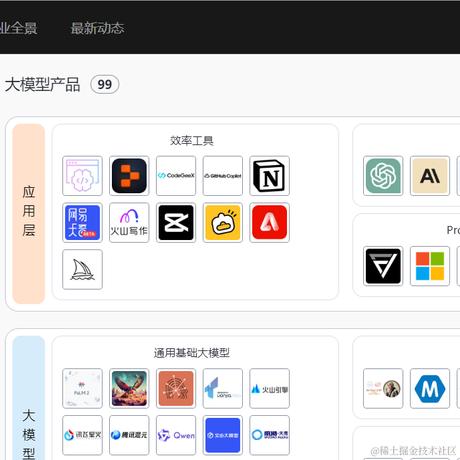Open the 火山写作 product tile

point(129,222)
